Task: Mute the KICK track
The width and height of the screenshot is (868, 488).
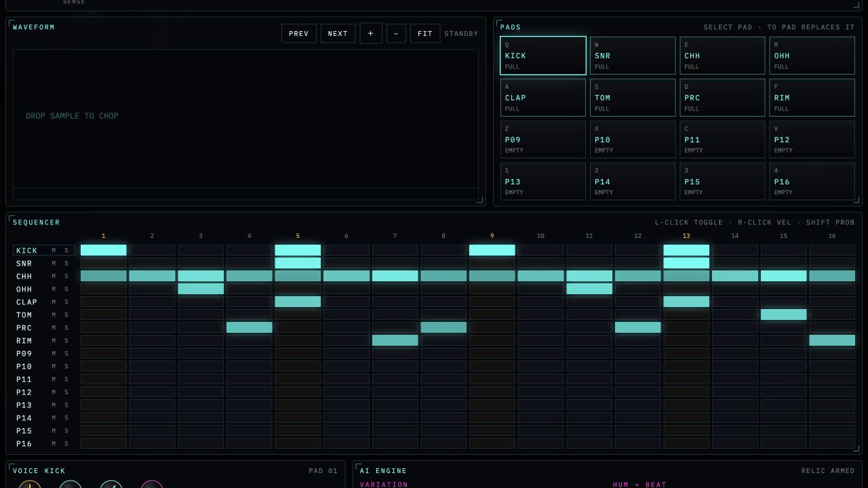Action: 54,251
